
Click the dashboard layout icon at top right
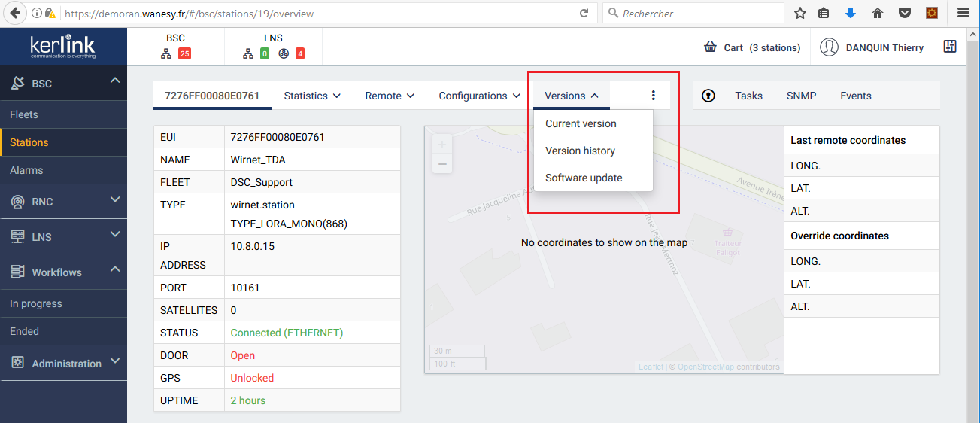(x=950, y=47)
